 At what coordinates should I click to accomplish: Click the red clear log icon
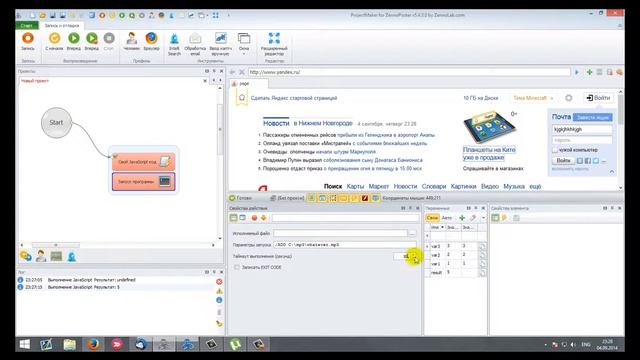[219, 282]
